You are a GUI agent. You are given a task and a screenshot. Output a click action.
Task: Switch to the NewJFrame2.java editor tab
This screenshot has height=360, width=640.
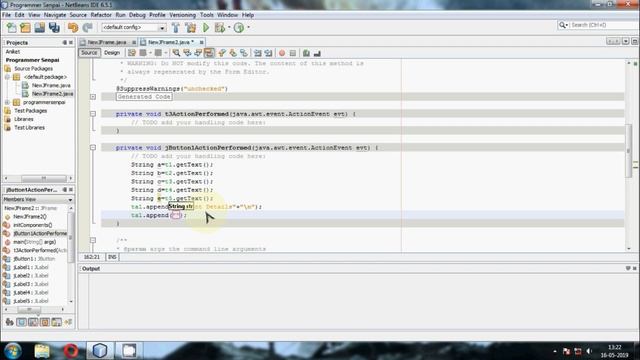[171, 42]
